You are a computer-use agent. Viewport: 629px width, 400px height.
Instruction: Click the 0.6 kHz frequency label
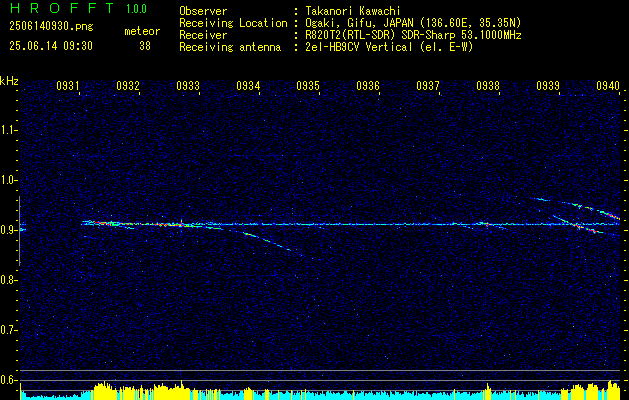tap(8, 380)
